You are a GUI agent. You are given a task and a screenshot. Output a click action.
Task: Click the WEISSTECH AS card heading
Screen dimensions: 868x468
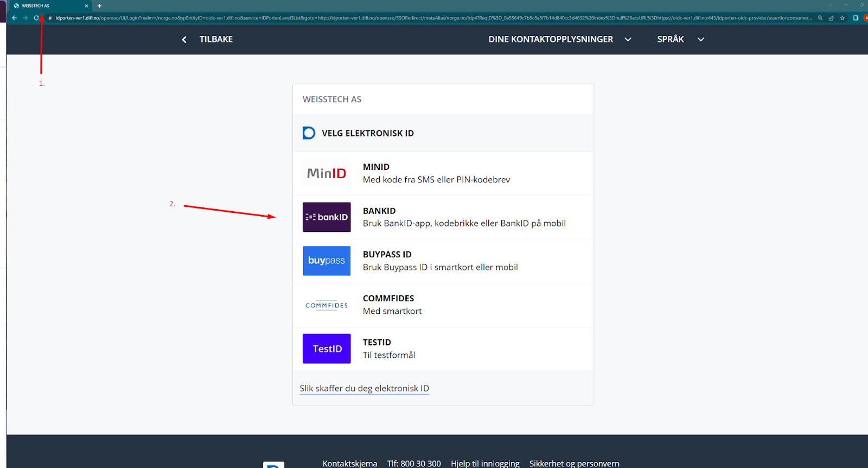tap(332, 99)
